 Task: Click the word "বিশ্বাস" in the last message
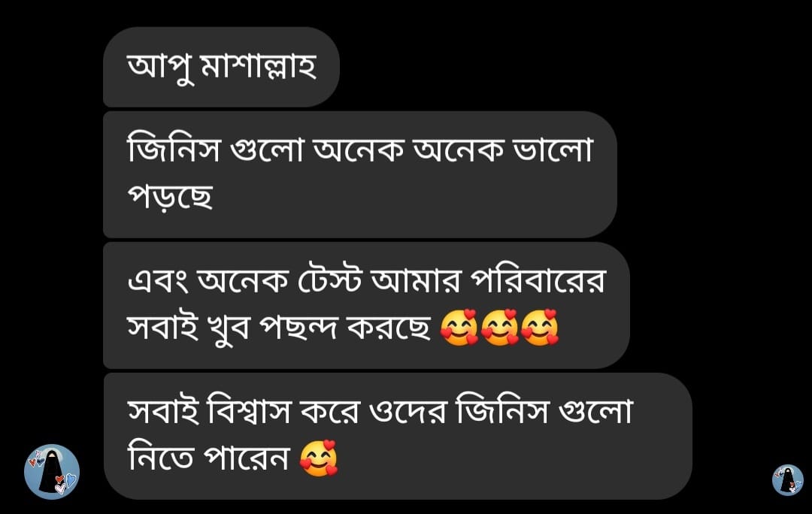pos(249,412)
